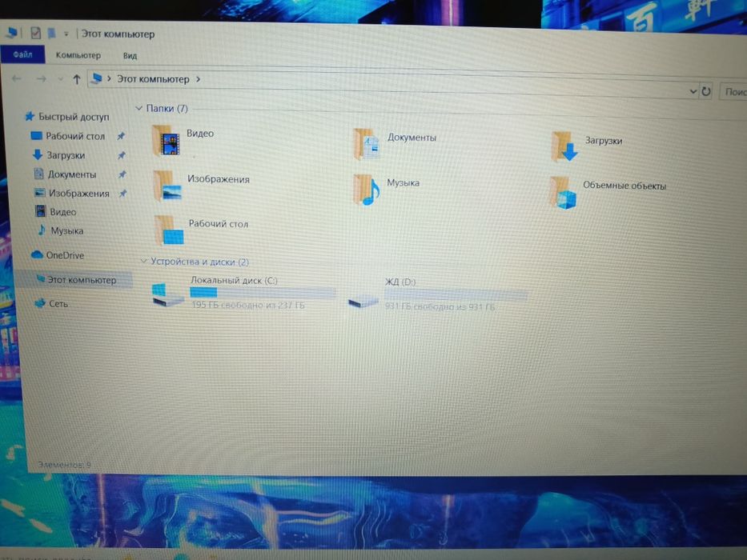This screenshot has height=560, width=747.
Task: Click the '195 ГБ свободно из 237 ГБ' text
Action: coord(247,305)
